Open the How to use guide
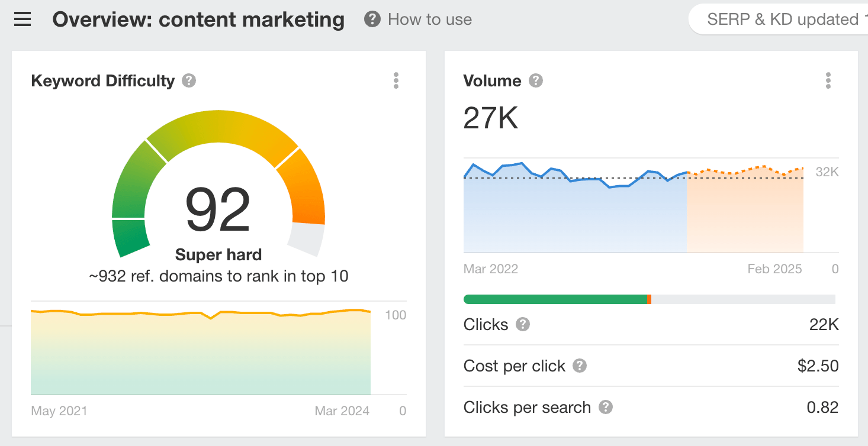The image size is (868, 446). (x=419, y=20)
